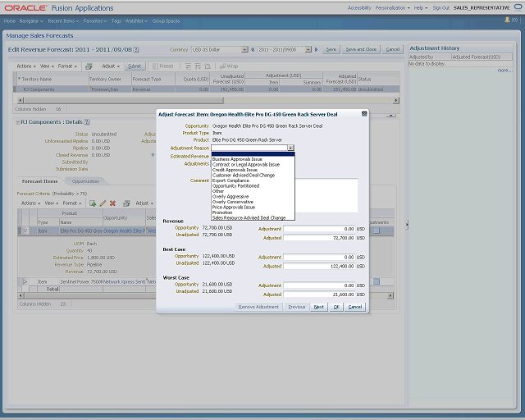Click the more link in Adjustment History

click(x=504, y=71)
